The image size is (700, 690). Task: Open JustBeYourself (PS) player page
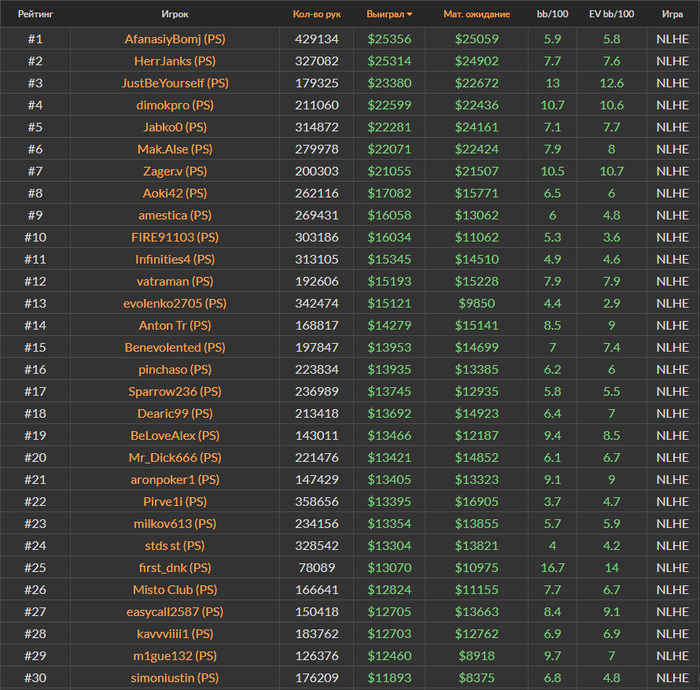point(175,83)
